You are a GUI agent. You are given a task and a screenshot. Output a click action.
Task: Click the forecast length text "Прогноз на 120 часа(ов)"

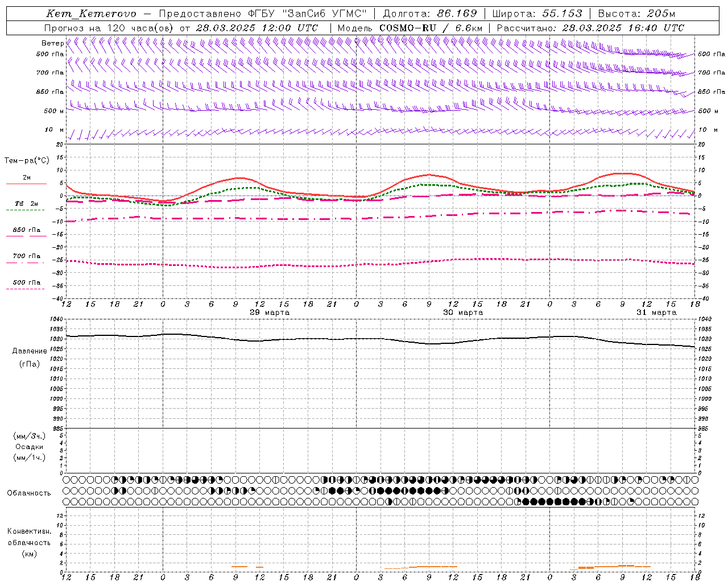pos(109,28)
